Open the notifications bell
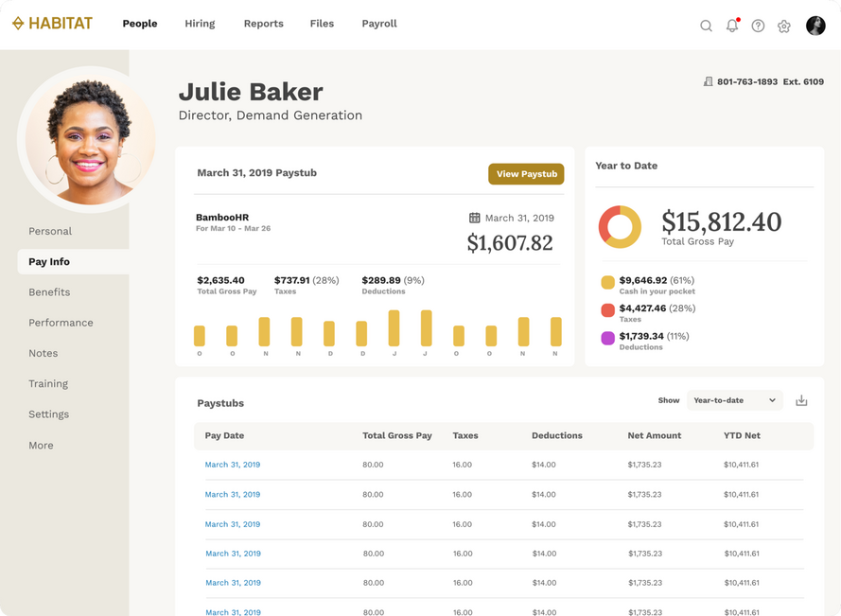 coord(732,26)
